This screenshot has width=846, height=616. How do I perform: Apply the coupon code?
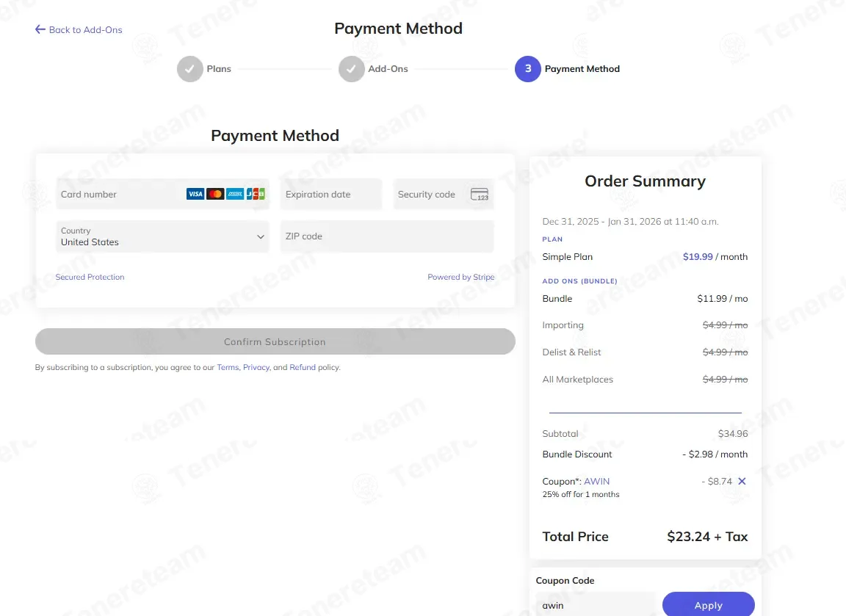pos(709,604)
